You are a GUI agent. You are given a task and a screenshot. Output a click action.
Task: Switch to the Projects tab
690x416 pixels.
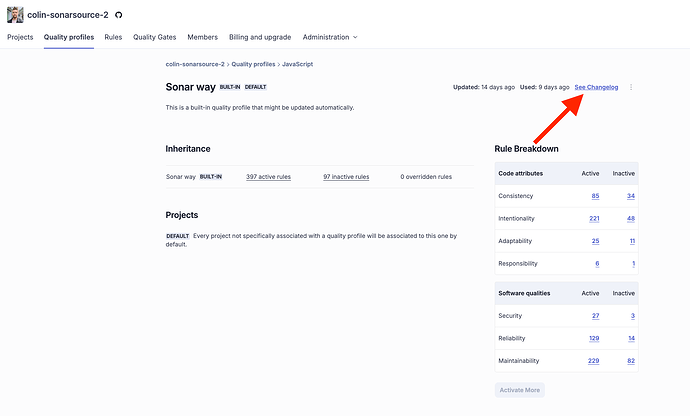coord(20,37)
